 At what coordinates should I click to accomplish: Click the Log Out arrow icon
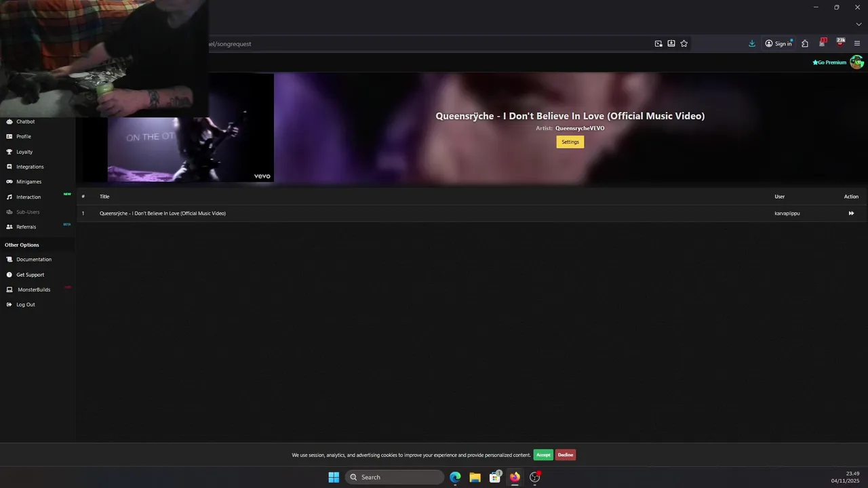point(9,305)
